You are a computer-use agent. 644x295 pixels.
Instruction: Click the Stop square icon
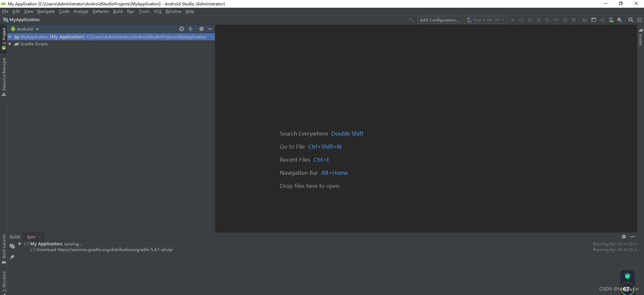click(x=574, y=20)
